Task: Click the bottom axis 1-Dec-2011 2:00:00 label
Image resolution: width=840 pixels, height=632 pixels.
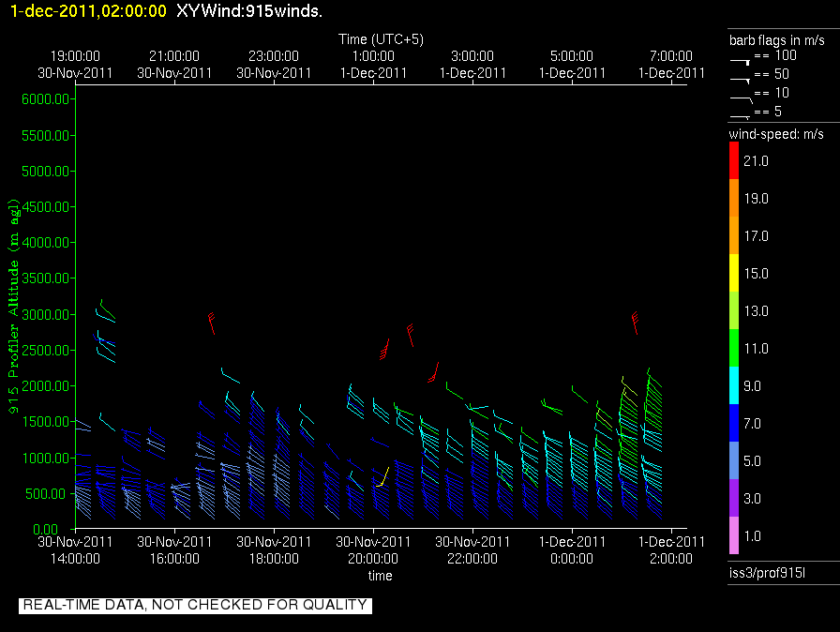Action: click(671, 550)
